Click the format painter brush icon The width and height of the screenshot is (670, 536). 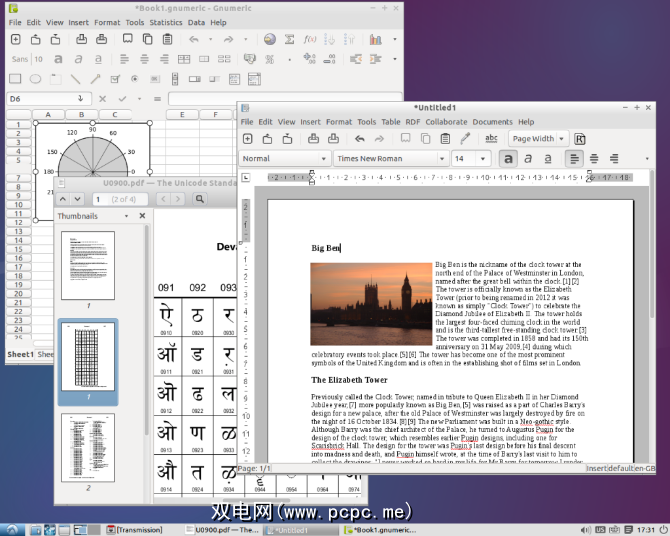(463, 139)
